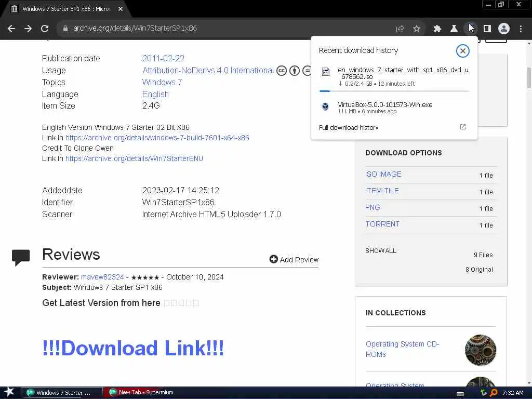Click VirtualBox-5.0.0-101573-Win.exe download entry
This screenshot has height=399, width=532.
point(394,108)
